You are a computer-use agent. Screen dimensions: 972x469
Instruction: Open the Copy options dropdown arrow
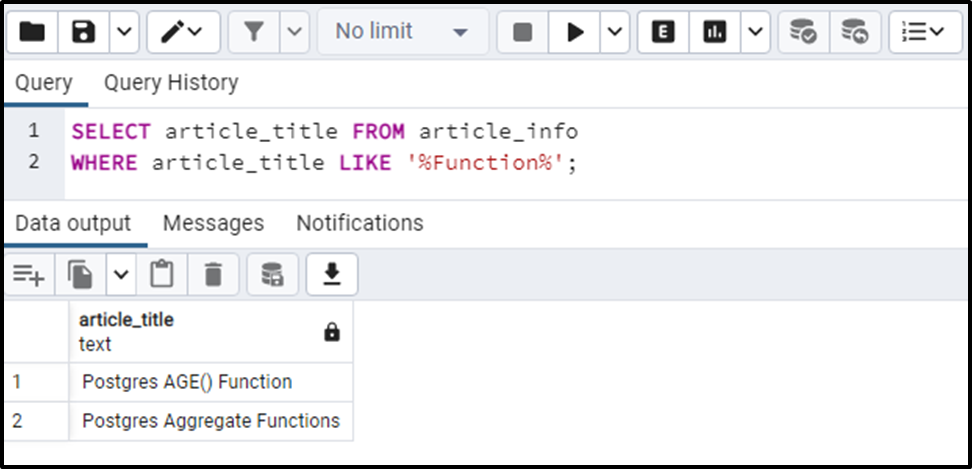coord(120,274)
